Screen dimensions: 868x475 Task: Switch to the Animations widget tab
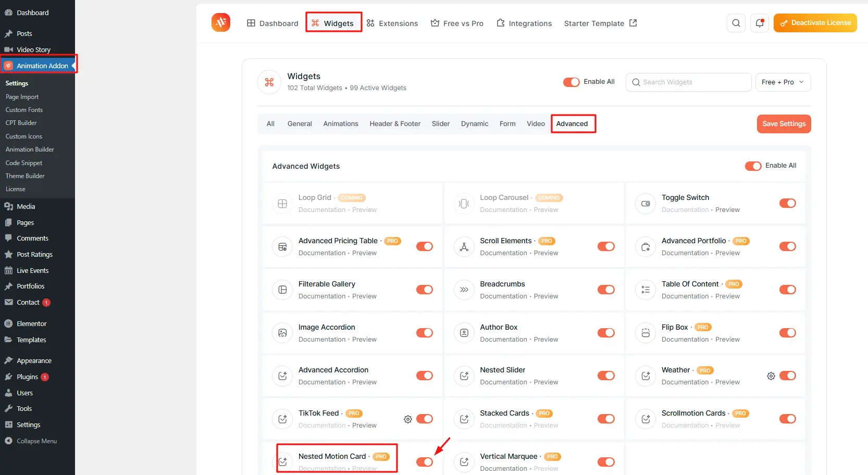tap(340, 124)
